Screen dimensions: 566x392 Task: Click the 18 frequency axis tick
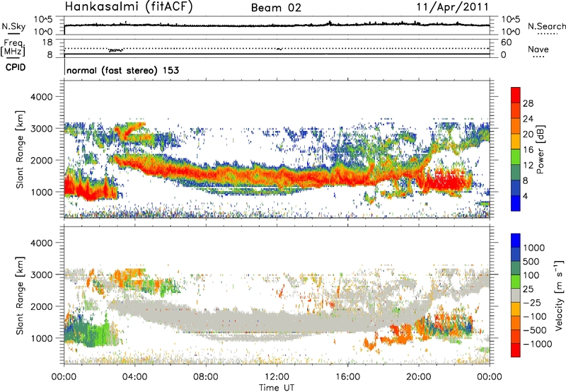[x=47, y=42]
